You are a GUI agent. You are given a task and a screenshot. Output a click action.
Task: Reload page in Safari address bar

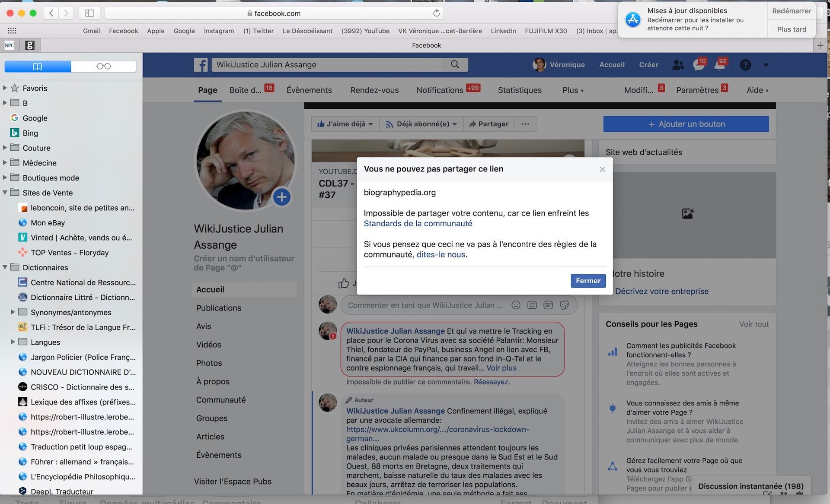437,13
